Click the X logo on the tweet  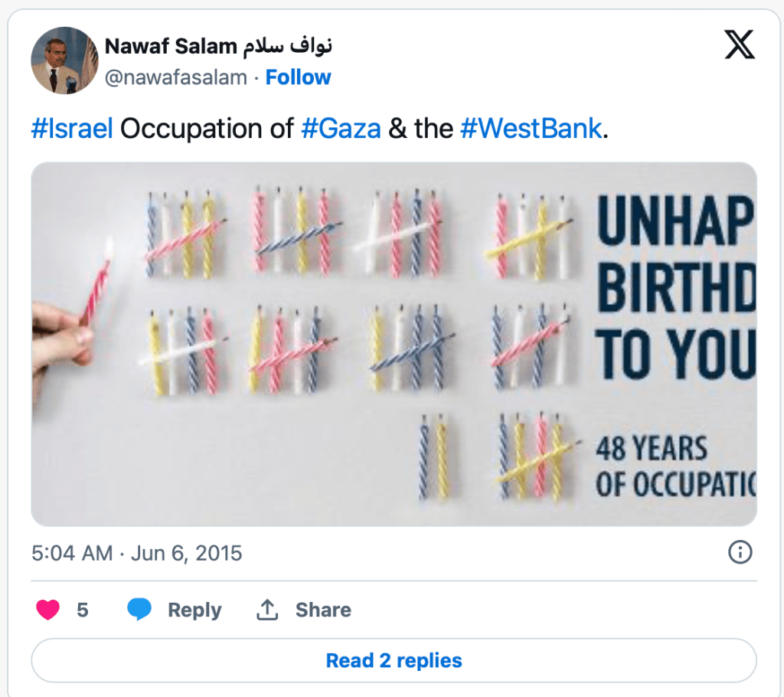click(739, 46)
